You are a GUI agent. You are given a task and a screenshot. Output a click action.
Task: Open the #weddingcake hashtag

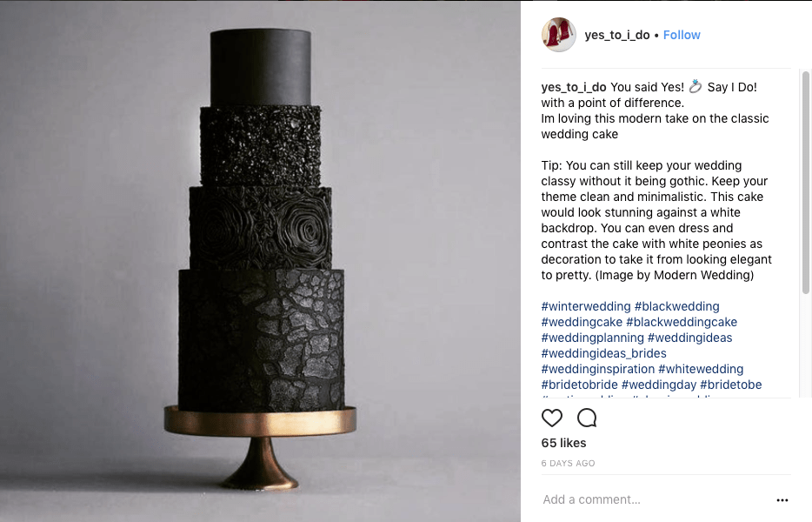[x=582, y=322]
